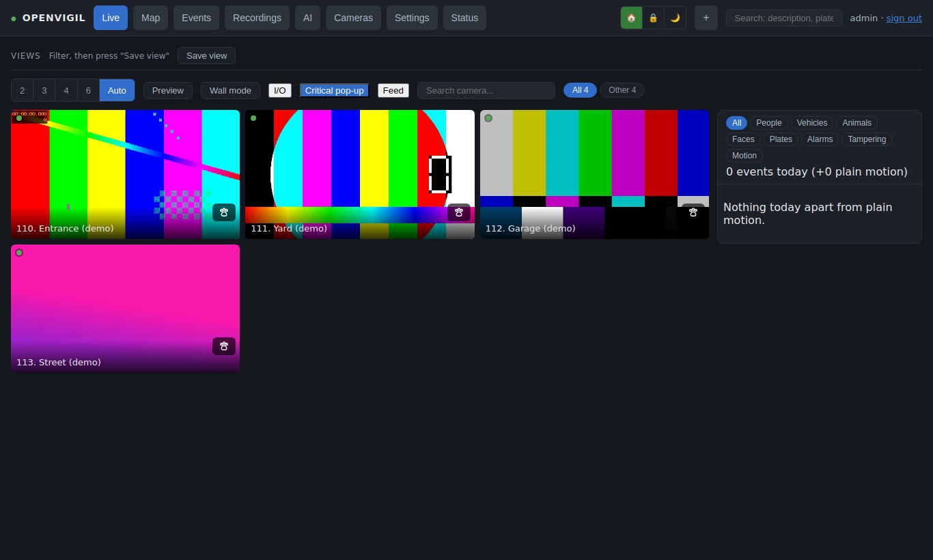This screenshot has height=560, width=933.
Task: Filter feed by Faces
Action: [743, 139]
